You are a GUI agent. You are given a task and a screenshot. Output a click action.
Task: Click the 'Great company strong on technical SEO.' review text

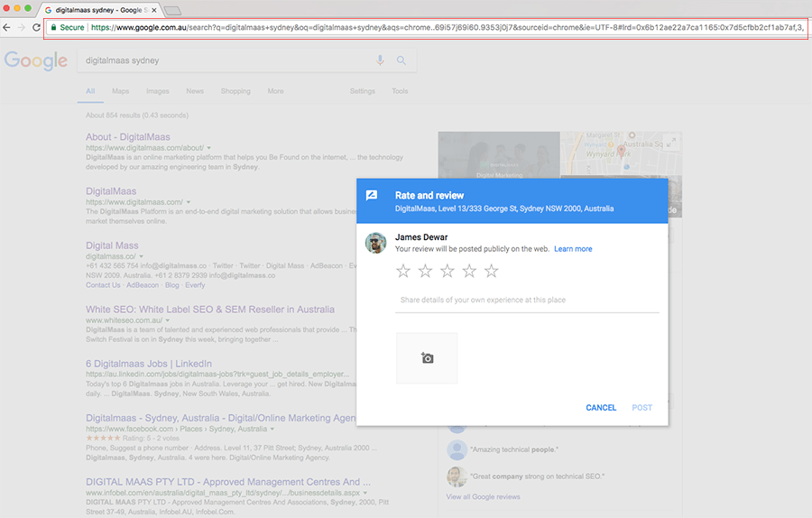(x=537, y=476)
